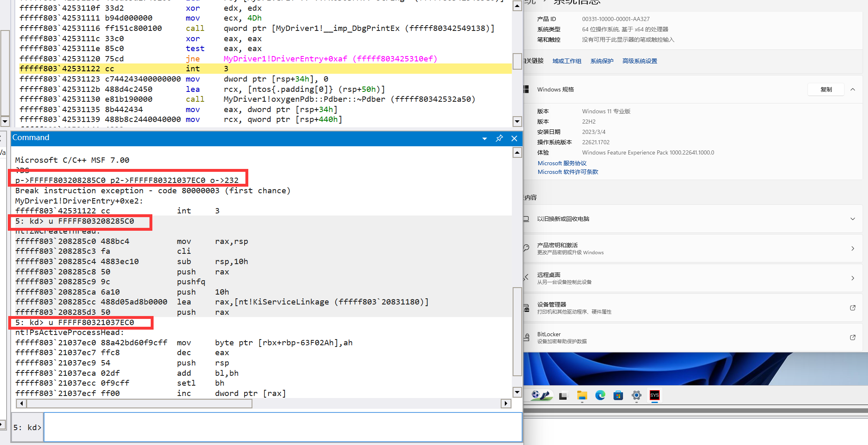Click the SYS app taskbar icon
The height and width of the screenshot is (445, 868).
coord(654,396)
